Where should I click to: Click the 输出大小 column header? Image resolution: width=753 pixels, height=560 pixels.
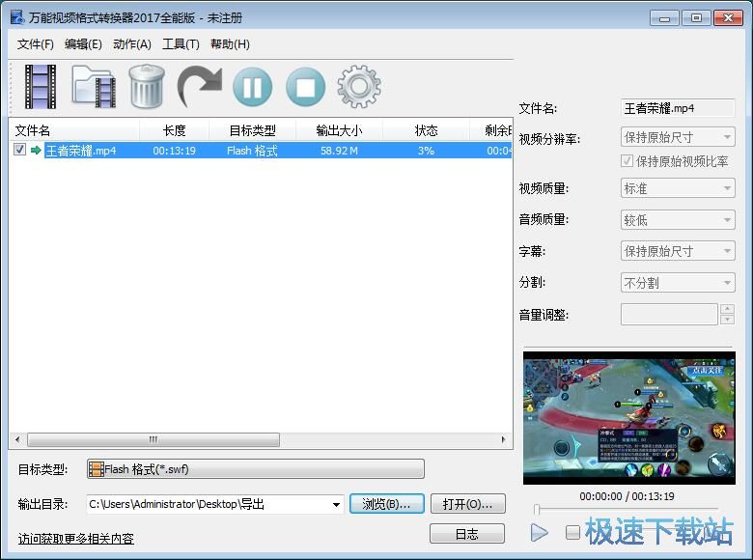339,130
